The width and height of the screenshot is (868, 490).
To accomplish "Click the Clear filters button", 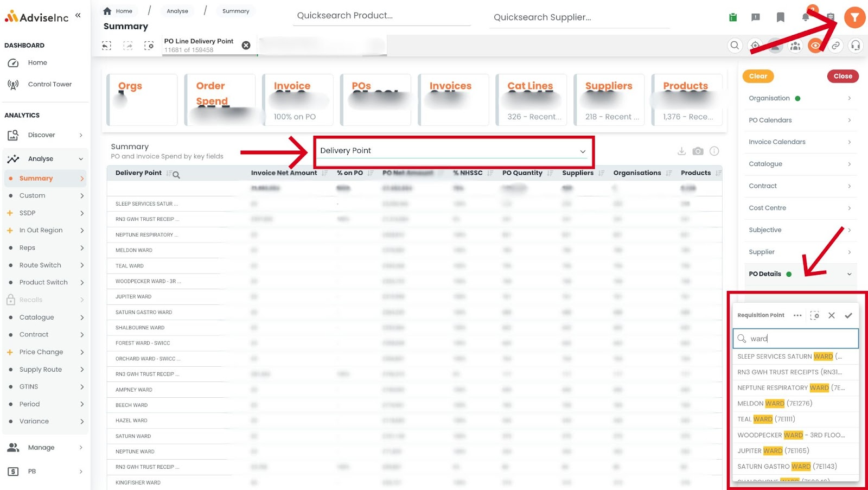I will (758, 76).
